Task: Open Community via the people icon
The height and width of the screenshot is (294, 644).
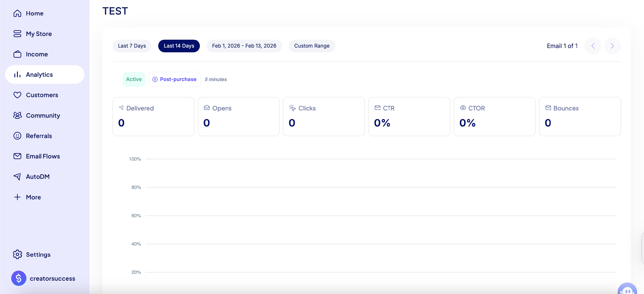Action: pyautogui.click(x=17, y=115)
